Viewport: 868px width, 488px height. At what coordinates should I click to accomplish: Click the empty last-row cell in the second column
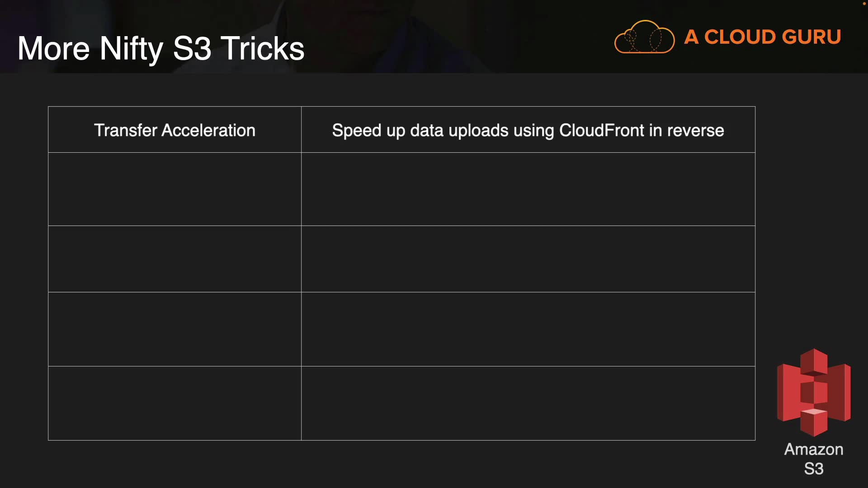[528, 403]
